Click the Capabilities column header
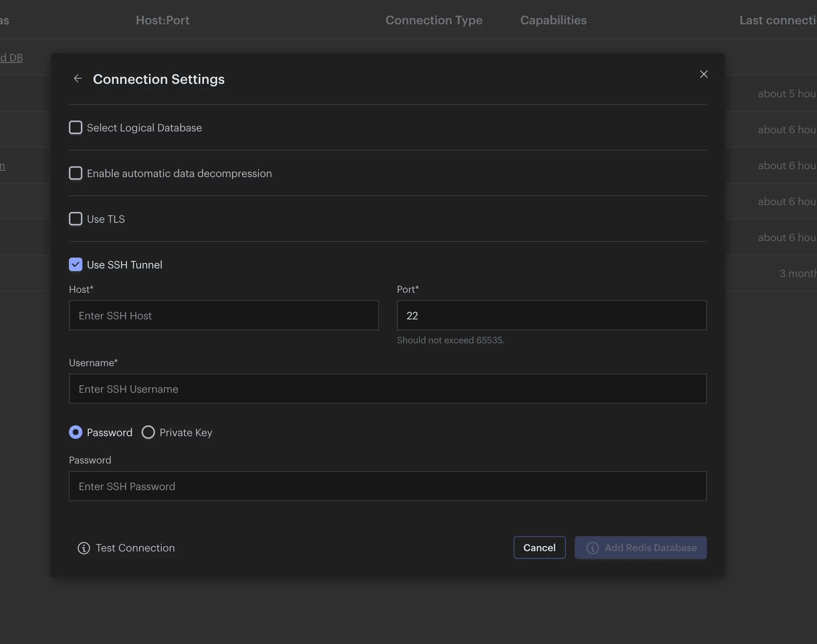Screen dimensions: 817x644 pos(553,20)
